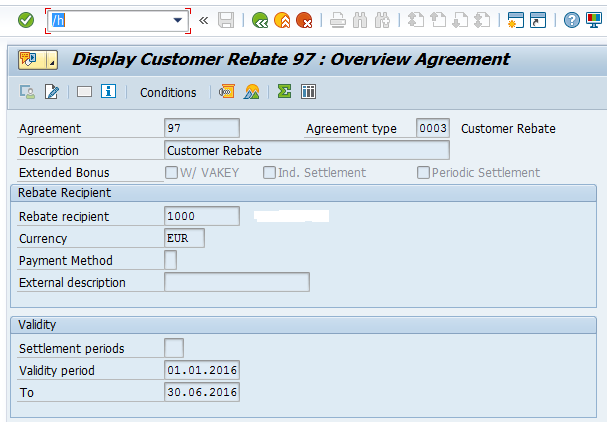Click the Customize Local Layout monitor icon
This screenshot has height=422, width=607.
594,20
